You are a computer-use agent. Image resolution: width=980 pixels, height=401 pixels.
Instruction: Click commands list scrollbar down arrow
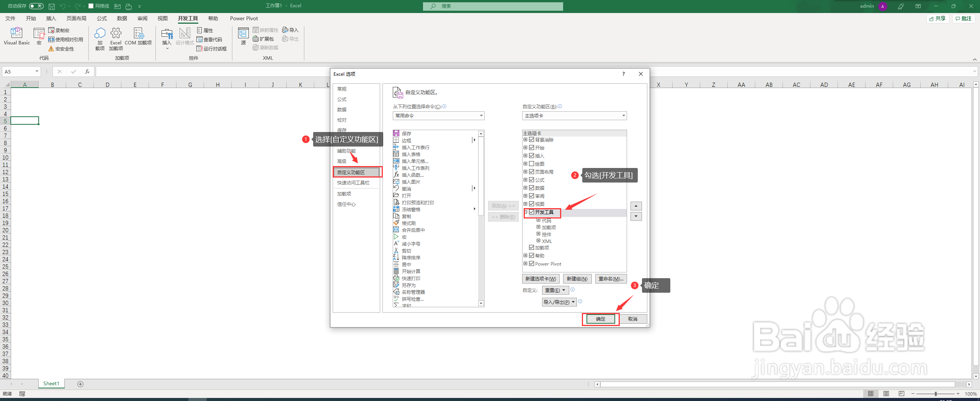pyautogui.click(x=481, y=303)
